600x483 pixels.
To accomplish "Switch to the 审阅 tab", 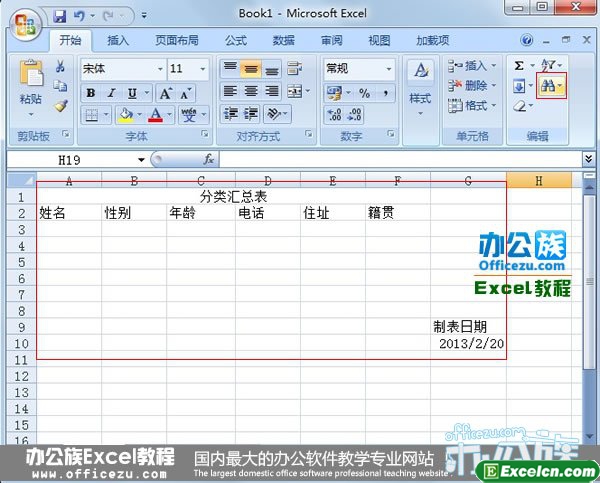I will [x=331, y=40].
